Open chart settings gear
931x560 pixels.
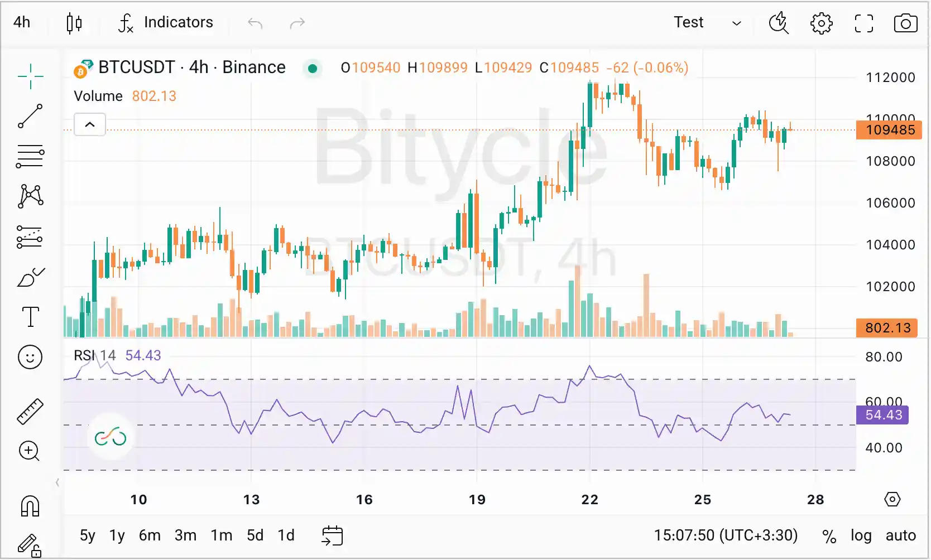pyautogui.click(x=821, y=23)
